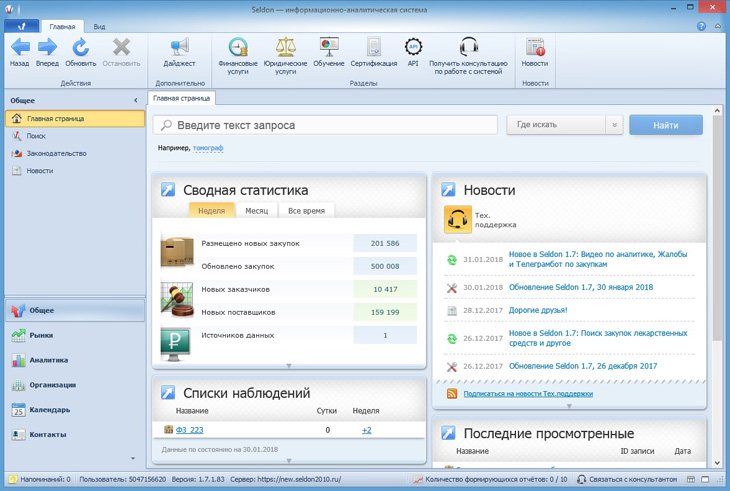Open the Новости ribbon icon

point(535,47)
